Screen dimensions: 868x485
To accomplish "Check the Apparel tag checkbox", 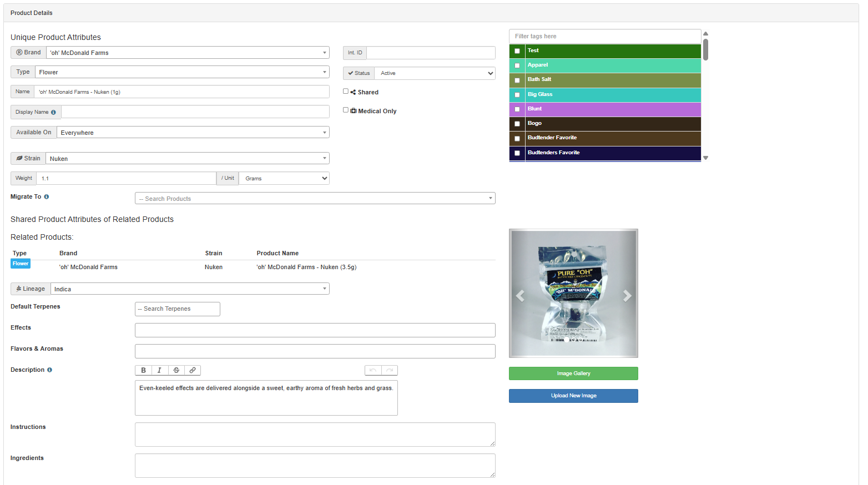I will pos(517,65).
